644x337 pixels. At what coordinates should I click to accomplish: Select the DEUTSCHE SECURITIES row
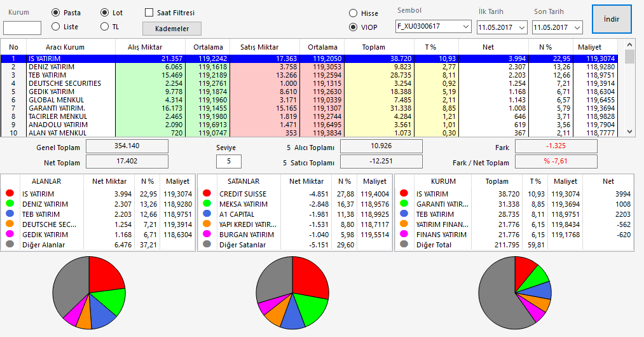pos(309,83)
